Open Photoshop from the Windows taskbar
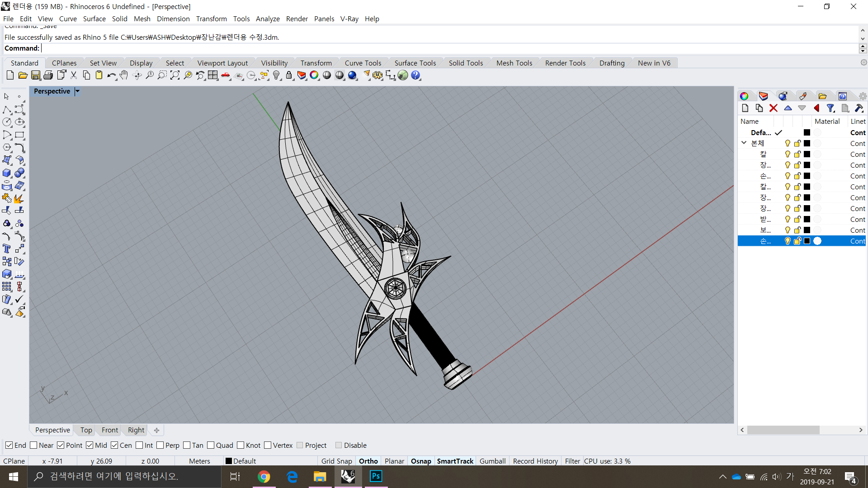This screenshot has height=488, width=868. click(376, 476)
